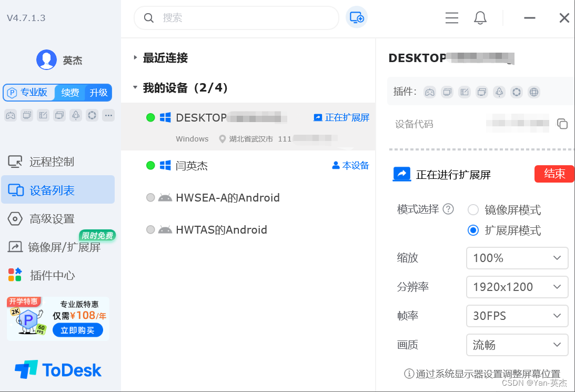
Task: Open the hamburger menu icon
Action: (x=452, y=17)
